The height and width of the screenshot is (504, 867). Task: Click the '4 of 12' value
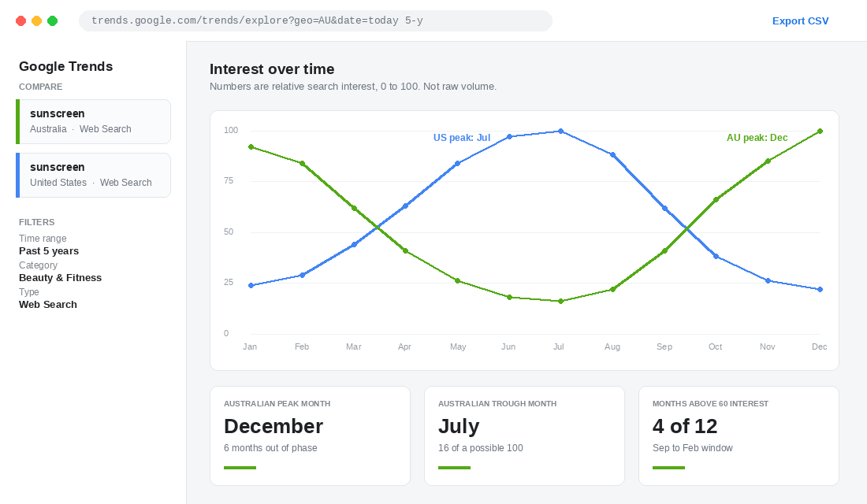tap(684, 426)
